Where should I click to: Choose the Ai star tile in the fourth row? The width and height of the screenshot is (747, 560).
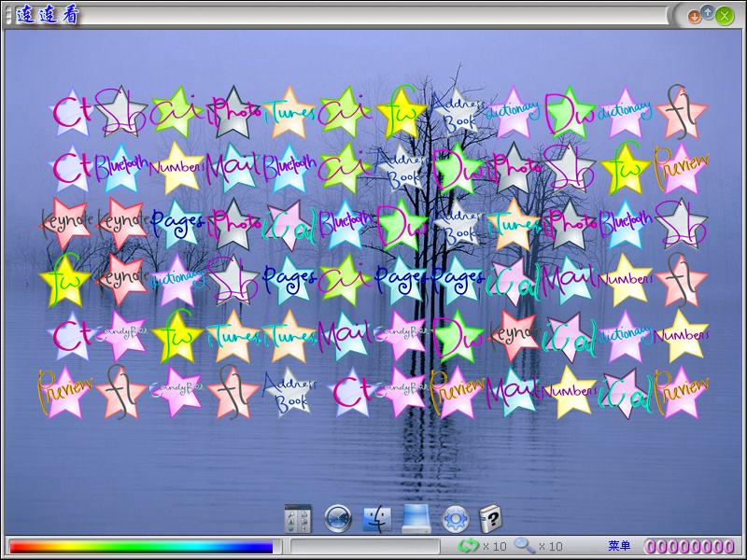345,281
